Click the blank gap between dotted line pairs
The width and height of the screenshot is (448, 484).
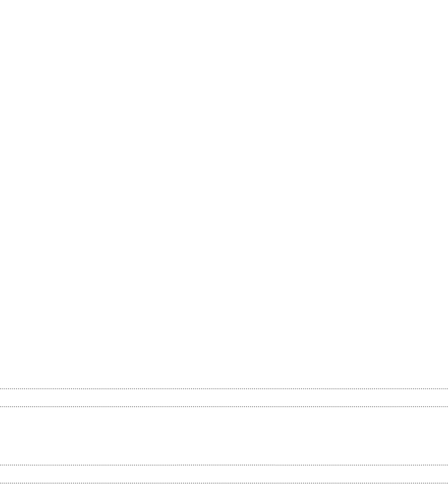pos(224,435)
